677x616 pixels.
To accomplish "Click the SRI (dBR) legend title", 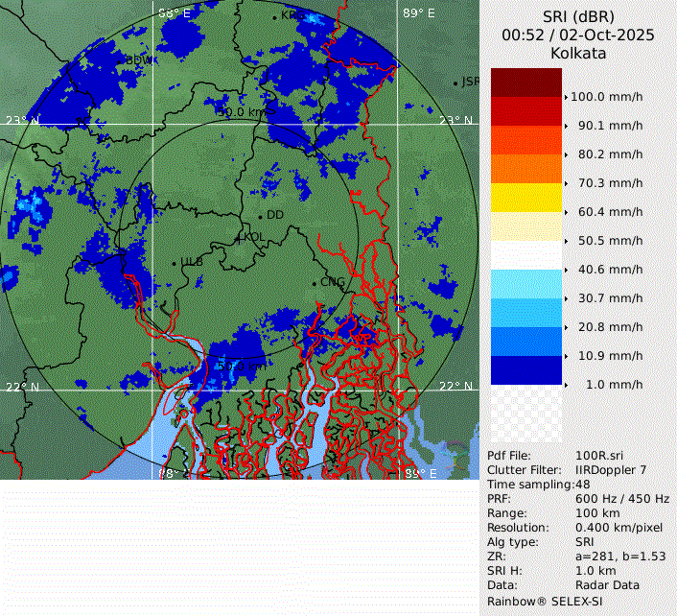I will click(577, 16).
